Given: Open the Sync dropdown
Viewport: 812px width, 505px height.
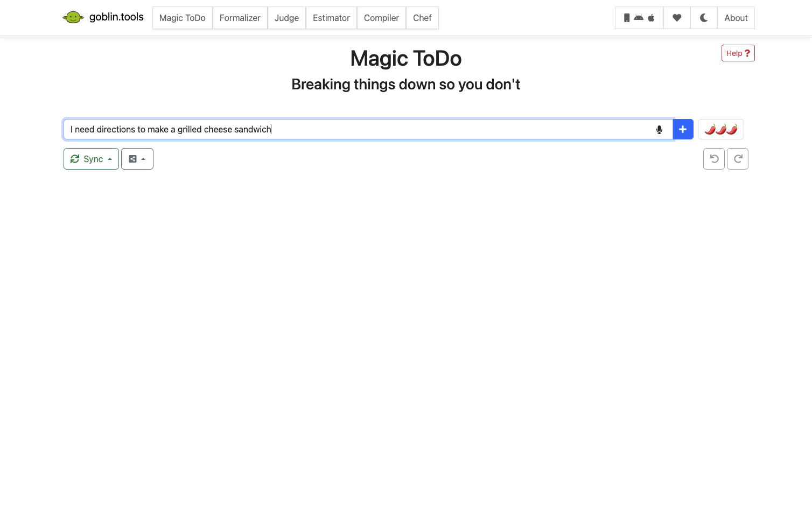Looking at the screenshot, I should pyautogui.click(x=91, y=159).
